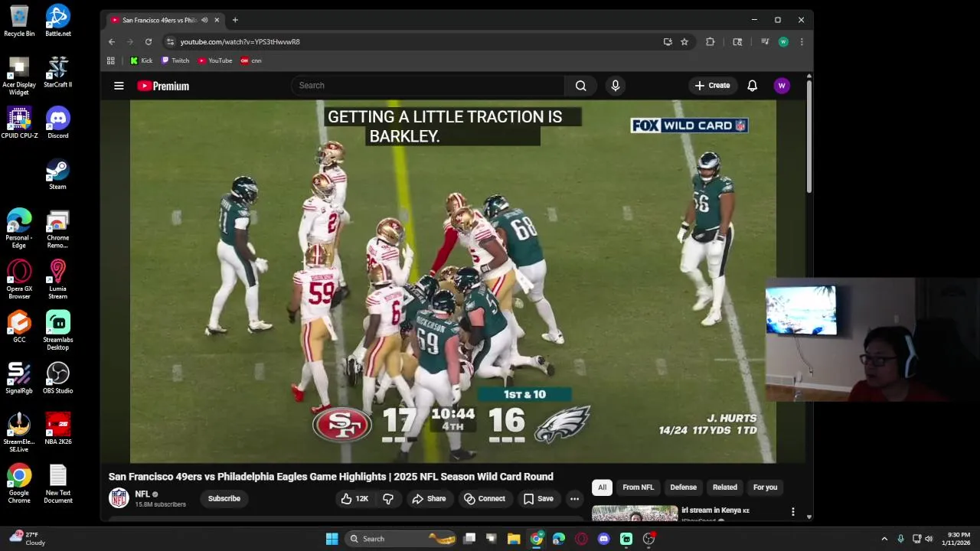
Task: Open the YouTube account avatar menu
Action: 782,85
